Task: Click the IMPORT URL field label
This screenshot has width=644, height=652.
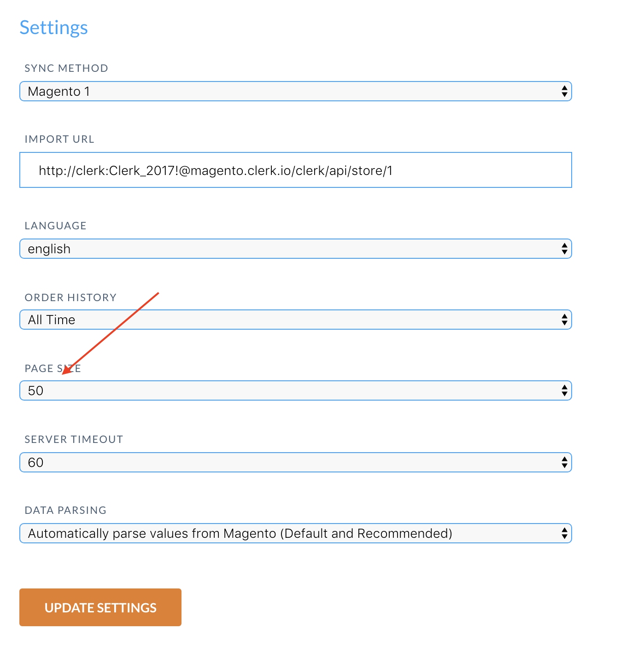Action: tap(59, 139)
